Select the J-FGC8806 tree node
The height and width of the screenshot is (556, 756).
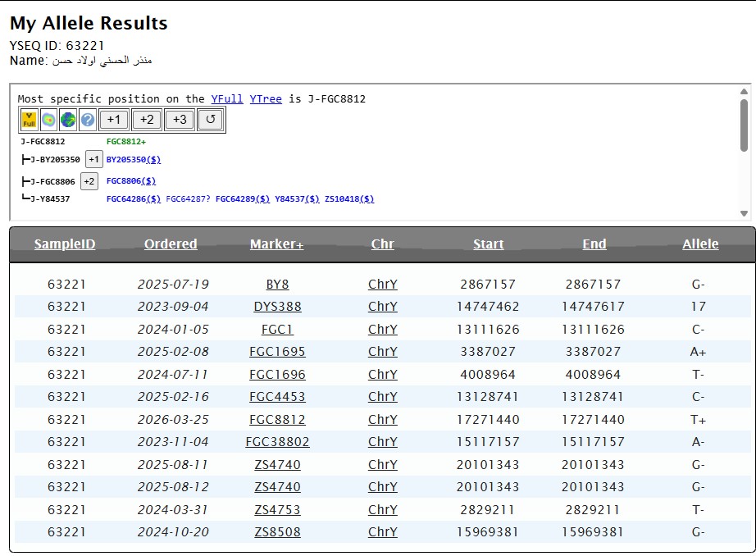point(52,182)
